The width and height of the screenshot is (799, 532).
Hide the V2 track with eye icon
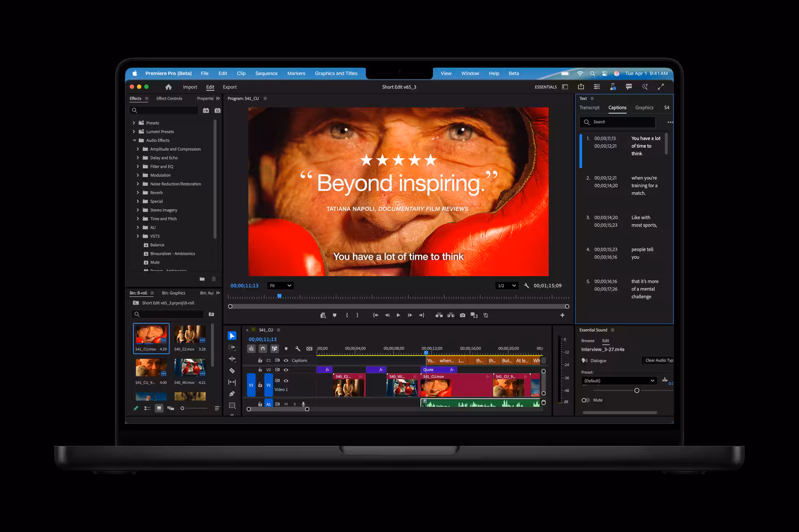[x=286, y=370]
